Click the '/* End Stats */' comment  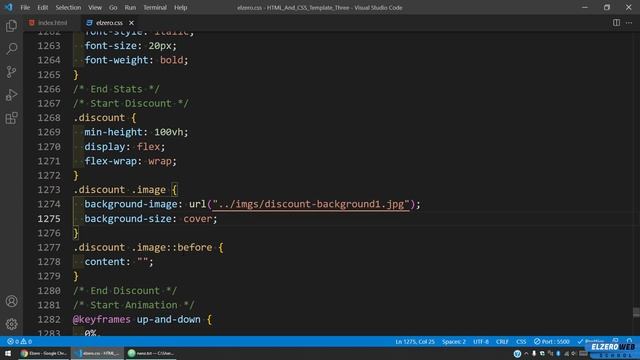[116, 89]
